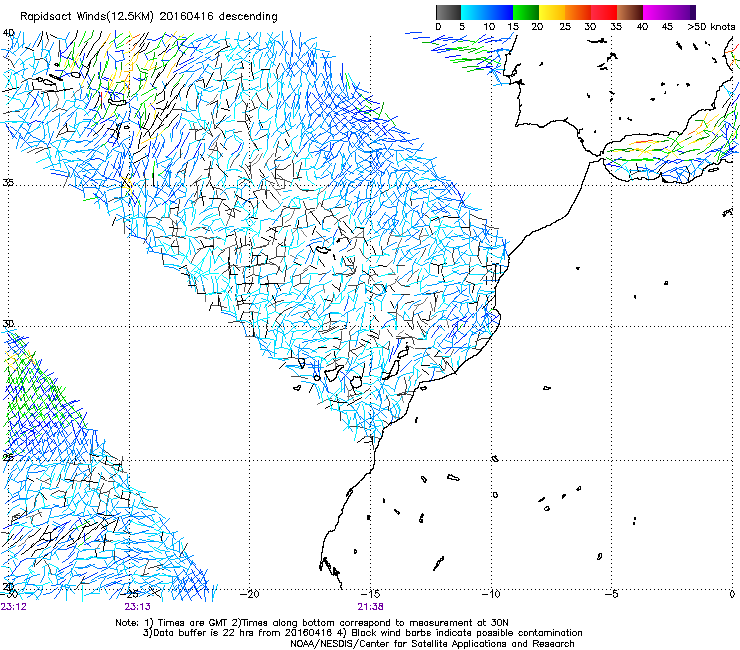Click the '0' longitude label at bottom right

click(x=732, y=594)
